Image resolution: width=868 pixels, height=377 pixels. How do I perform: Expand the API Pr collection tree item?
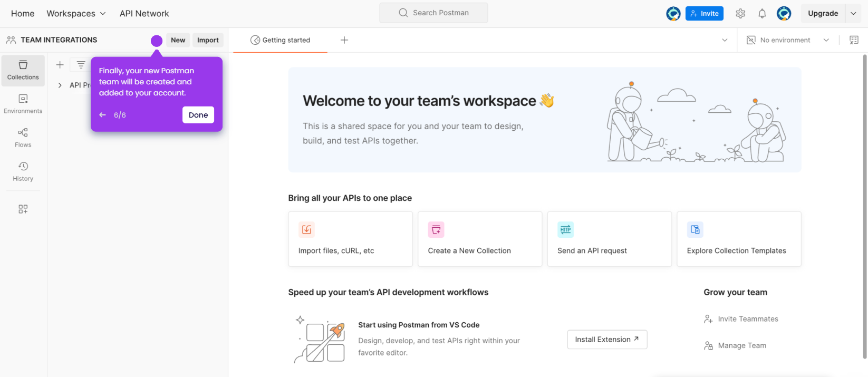click(x=60, y=85)
